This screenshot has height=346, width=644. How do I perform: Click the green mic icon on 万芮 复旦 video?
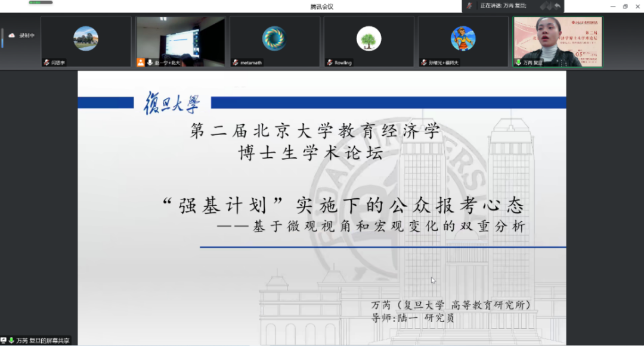518,63
